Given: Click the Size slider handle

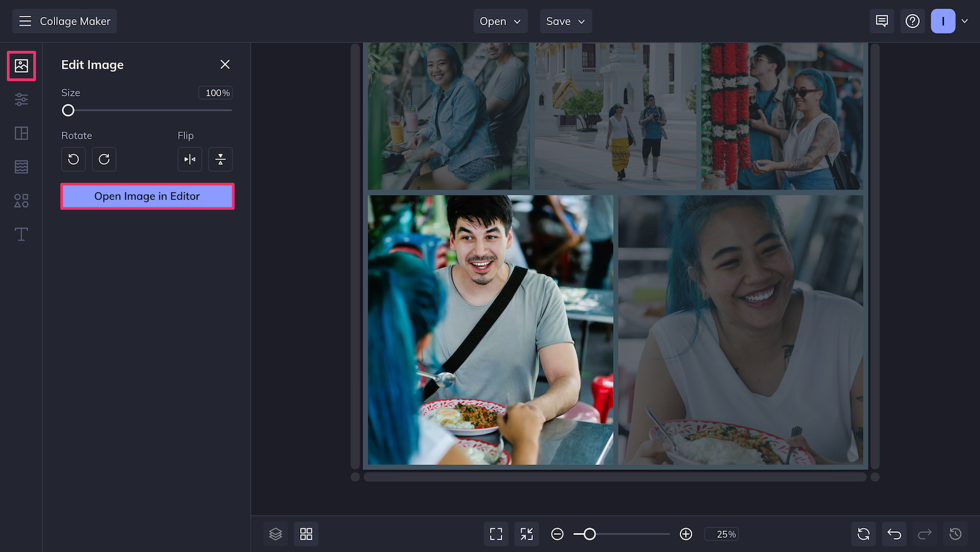Looking at the screenshot, I should click(x=68, y=110).
